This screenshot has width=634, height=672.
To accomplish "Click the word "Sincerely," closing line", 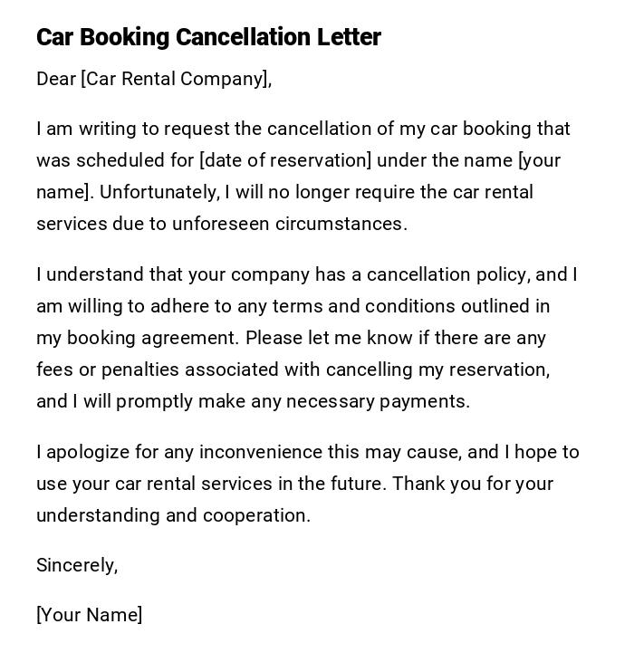I will tap(77, 565).
